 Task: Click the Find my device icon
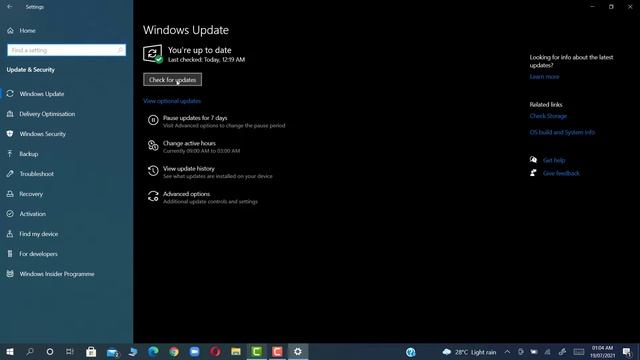pyautogui.click(x=10, y=234)
